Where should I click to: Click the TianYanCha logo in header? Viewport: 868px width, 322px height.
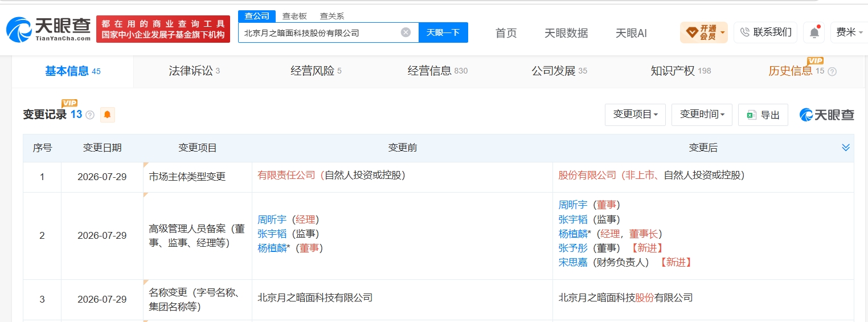(48, 30)
